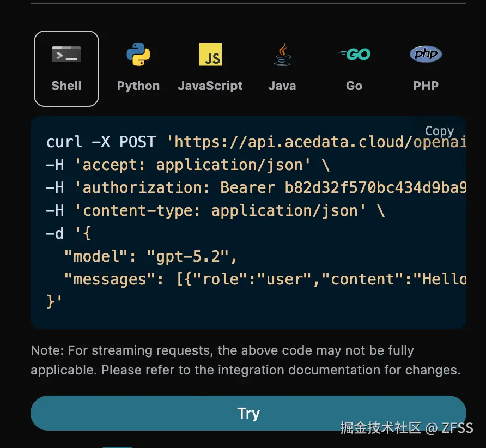Click the curl -X POST URL line
Image resolution: width=486 pixels, height=448 pixels.
[x=256, y=142]
